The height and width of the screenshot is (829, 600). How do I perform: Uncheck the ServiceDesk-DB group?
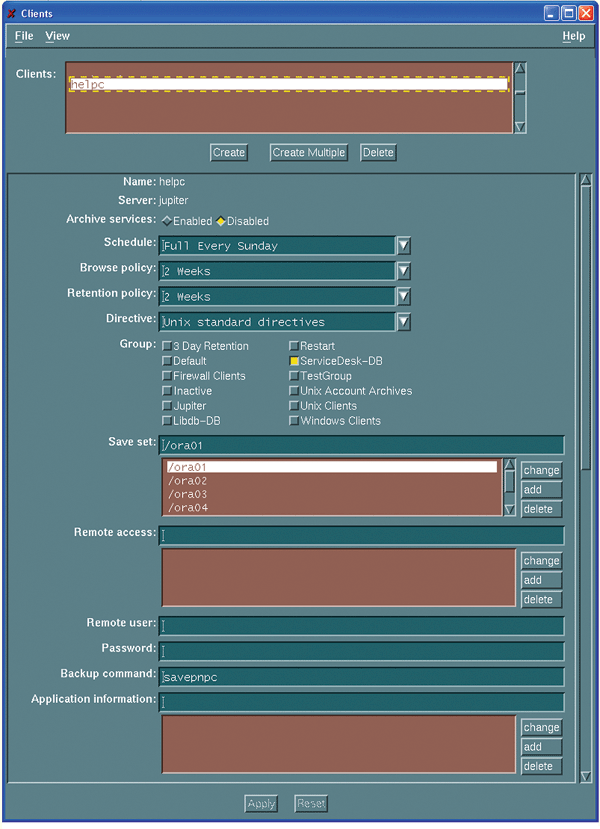click(x=294, y=361)
